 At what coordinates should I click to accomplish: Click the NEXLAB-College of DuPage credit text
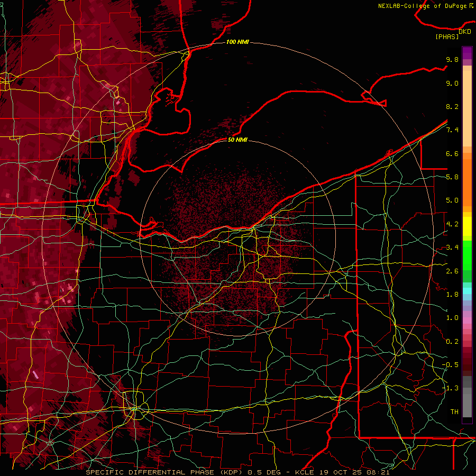coord(422,6)
